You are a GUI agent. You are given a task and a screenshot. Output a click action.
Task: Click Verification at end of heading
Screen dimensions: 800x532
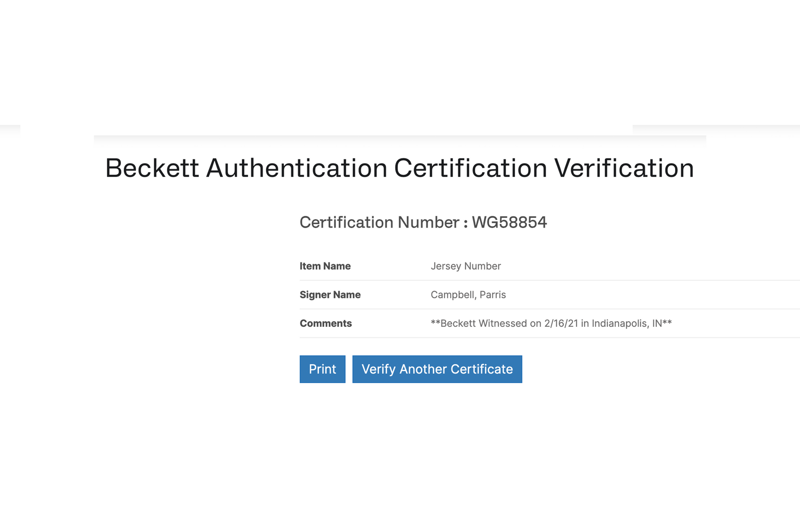[624, 168]
